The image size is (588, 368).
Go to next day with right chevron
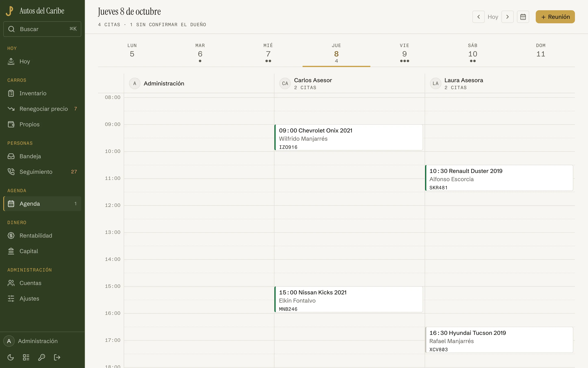[x=507, y=17]
